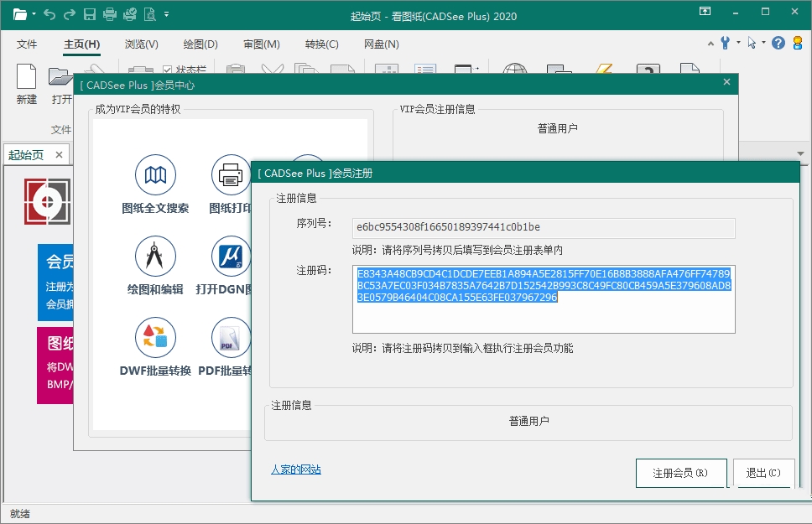Close the 起始页 document tab

59,154
